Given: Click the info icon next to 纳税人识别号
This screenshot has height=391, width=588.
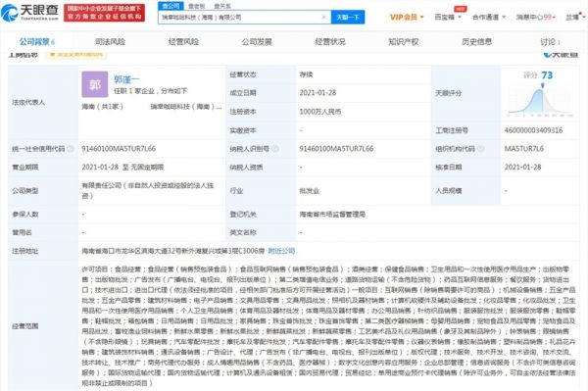Looking at the screenshot, I should [x=274, y=149].
